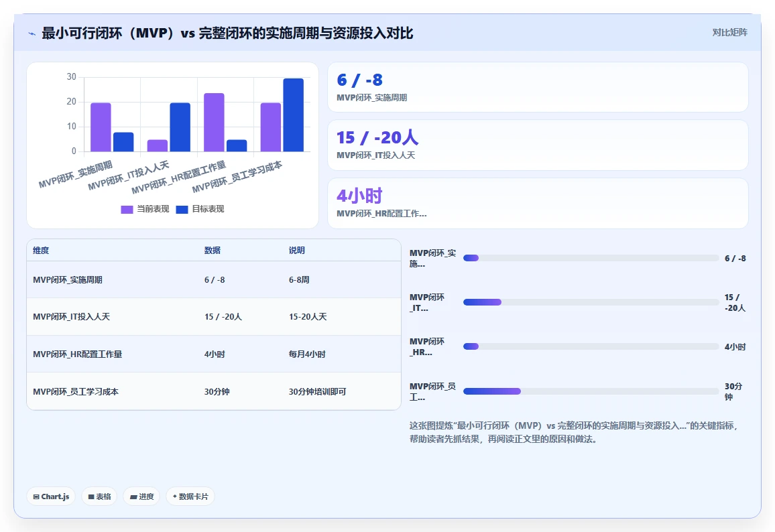Click the 进度 tag chip
The image size is (775, 532).
(x=142, y=496)
